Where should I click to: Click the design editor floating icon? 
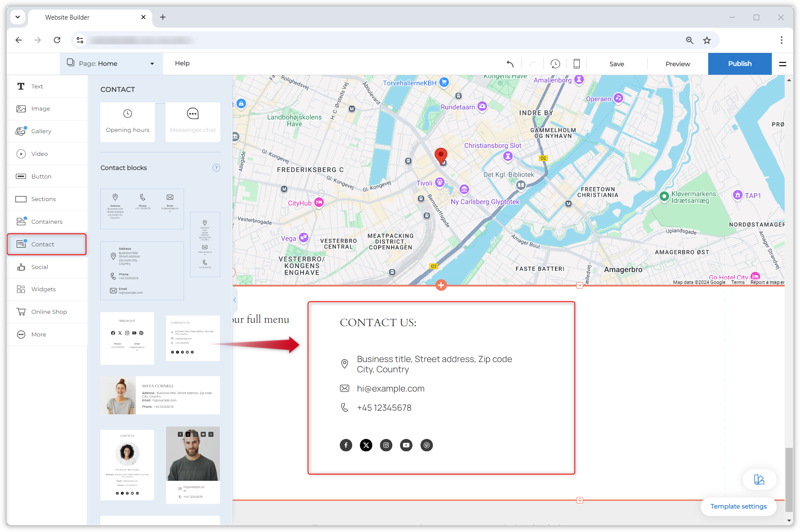coord(759,479)
